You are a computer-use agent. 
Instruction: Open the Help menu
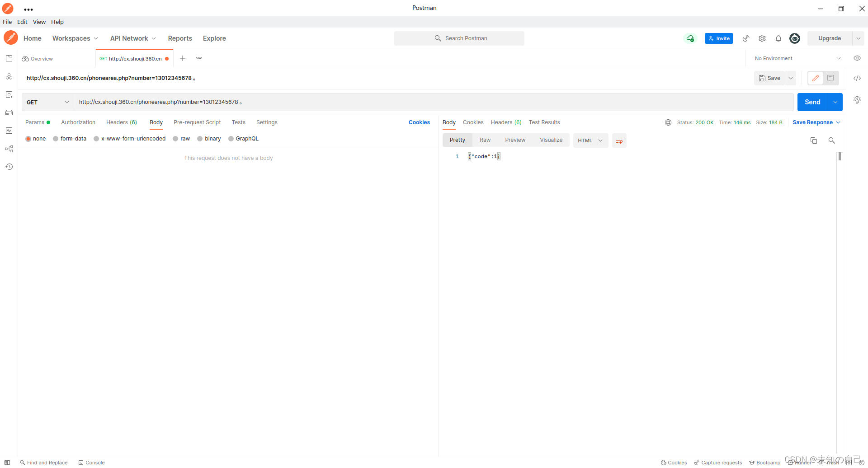pyautogui.click(x=57, y=22)
